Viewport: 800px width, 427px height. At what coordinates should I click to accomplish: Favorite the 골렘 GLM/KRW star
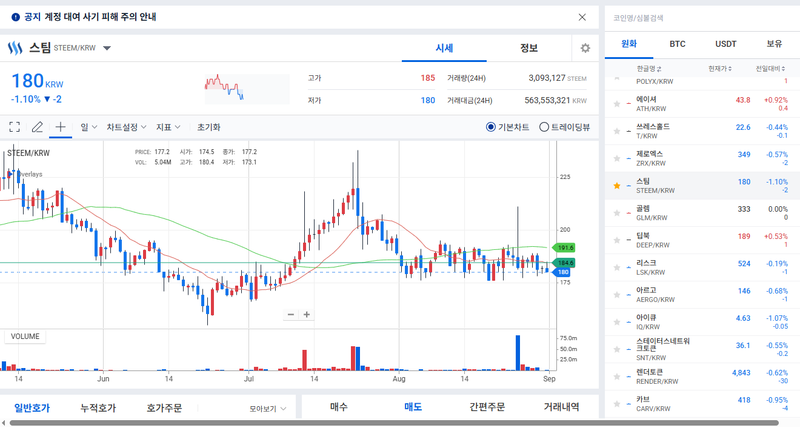[x=617, y=213]
